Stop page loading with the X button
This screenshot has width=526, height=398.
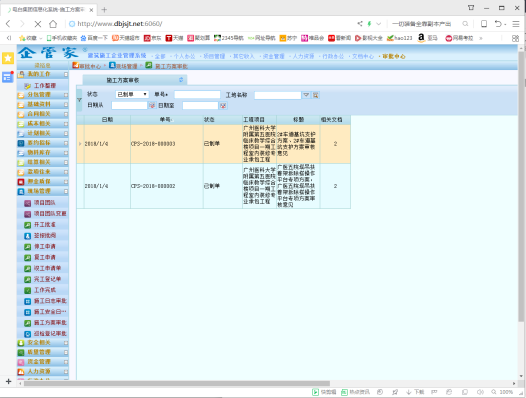pyautogui.click(x=38, y=24)
